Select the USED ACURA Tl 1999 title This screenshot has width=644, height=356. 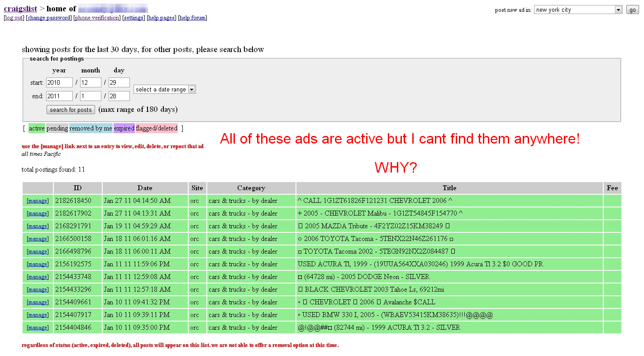click(x=420, y=264)
